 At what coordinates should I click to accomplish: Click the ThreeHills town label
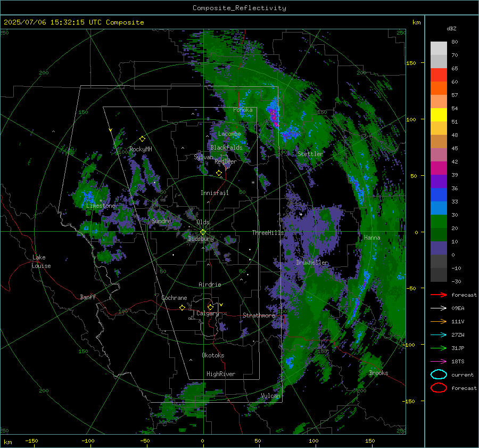pyautogui.click(x=268, y=233)
